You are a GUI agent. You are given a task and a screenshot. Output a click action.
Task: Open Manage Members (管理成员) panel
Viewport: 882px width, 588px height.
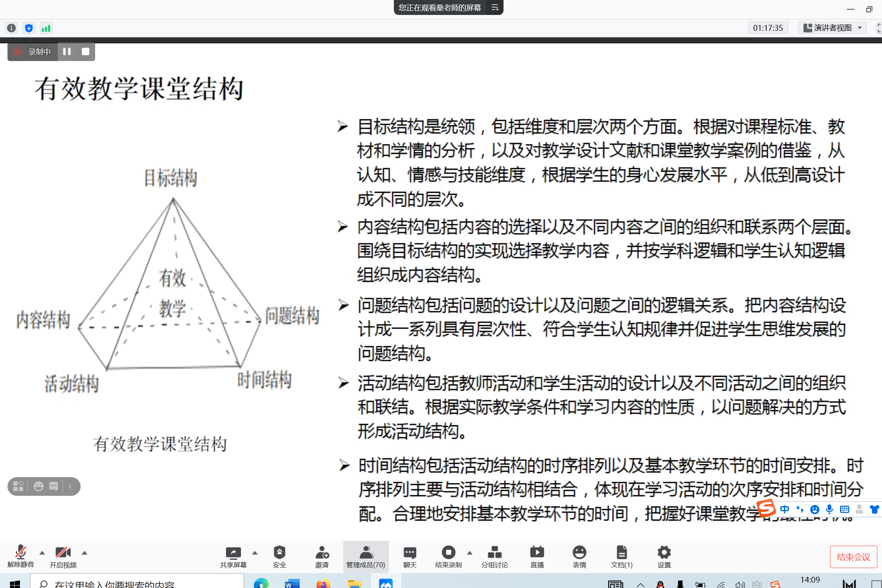click(366, 556)
